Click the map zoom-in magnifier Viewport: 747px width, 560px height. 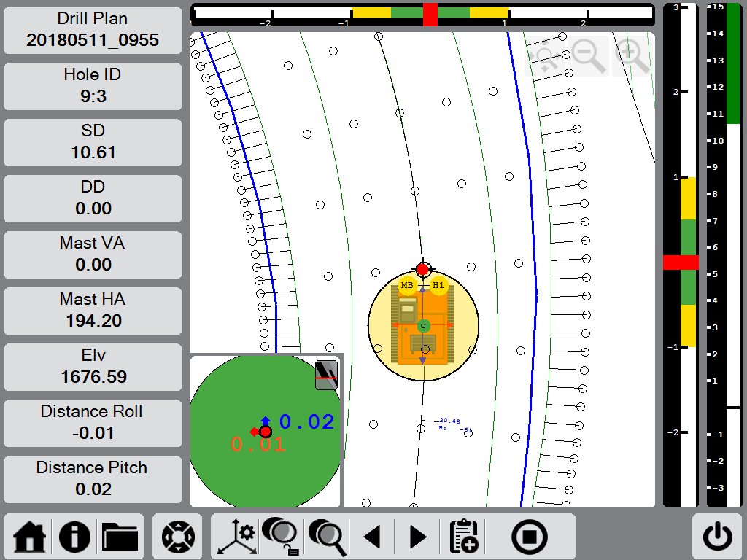(632, 56)
